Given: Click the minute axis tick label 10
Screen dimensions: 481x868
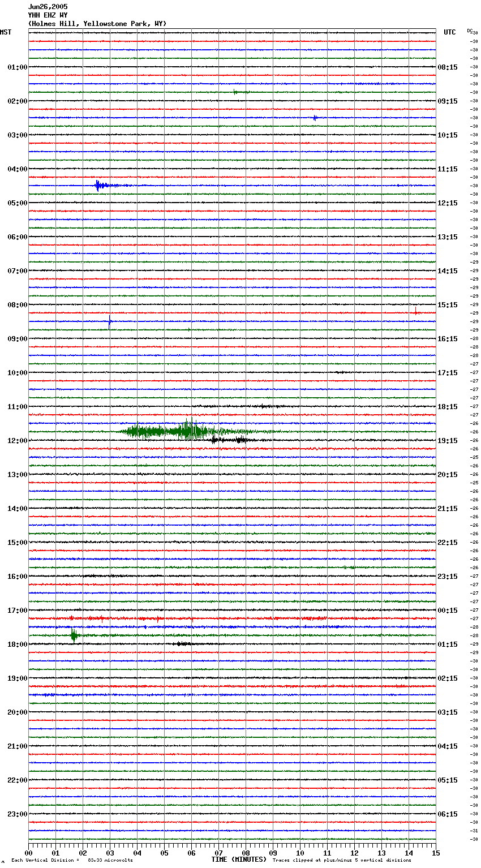Looking at the screenshot, I should point(300,853).
